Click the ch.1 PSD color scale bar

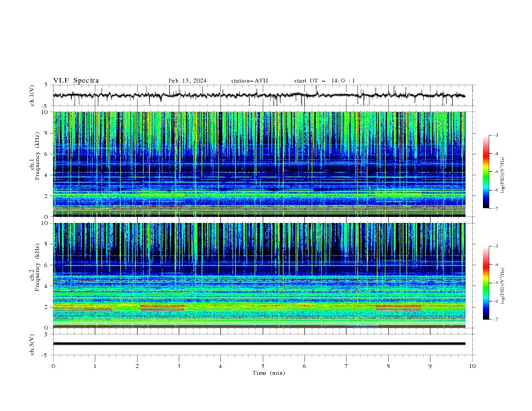486,172
